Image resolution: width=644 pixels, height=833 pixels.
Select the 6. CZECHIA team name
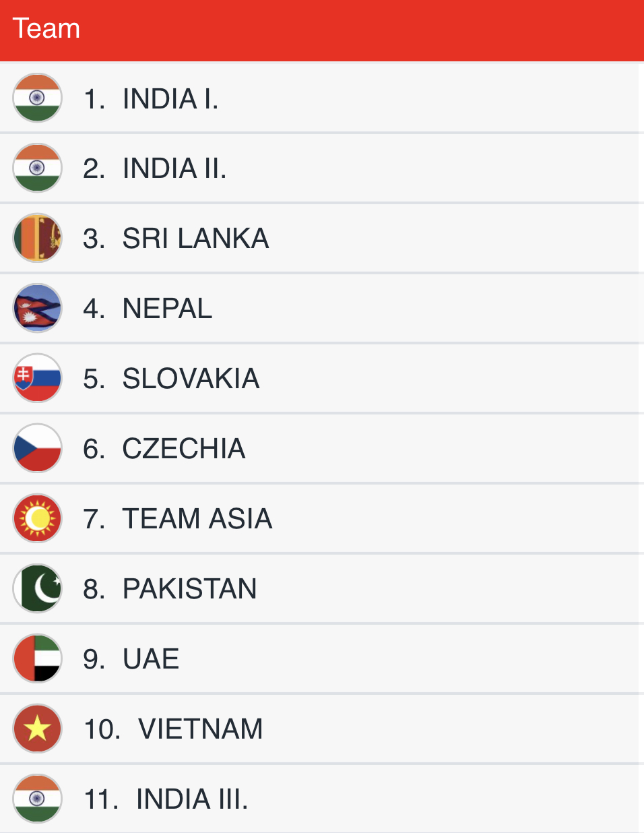tap(164, 449)
